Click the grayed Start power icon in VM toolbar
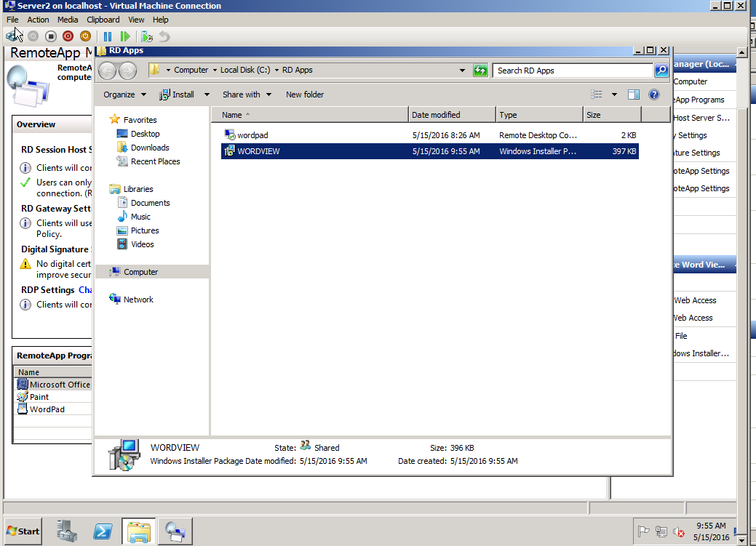 tap(33, 36)
